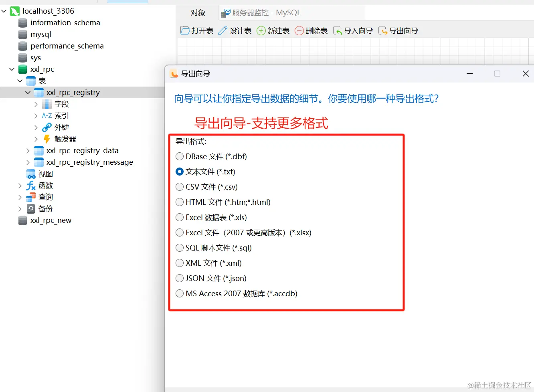Image resolution: width=534 pixels, height=392 pixels.
Task: Collapse the xxl_rpc_registry table node
Action: pos(28,93)
